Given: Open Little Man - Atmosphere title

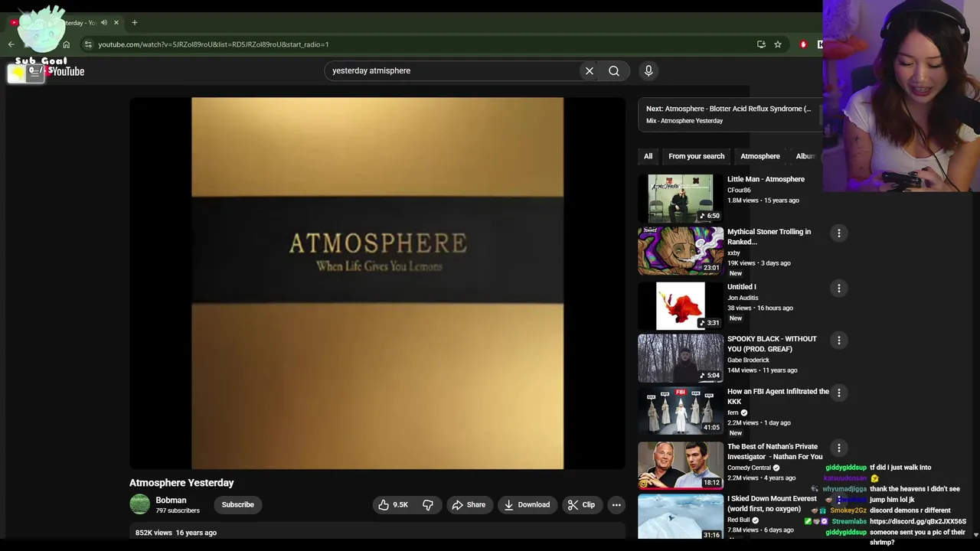Looking at the screenshot, I should pyautogui.click(x=766, y=179).
